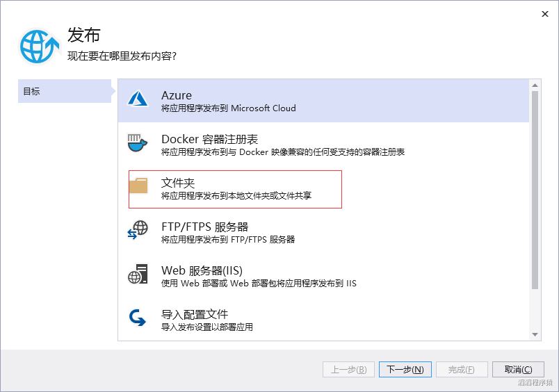Pick the 文件夹 publish target

coord(235,188)
